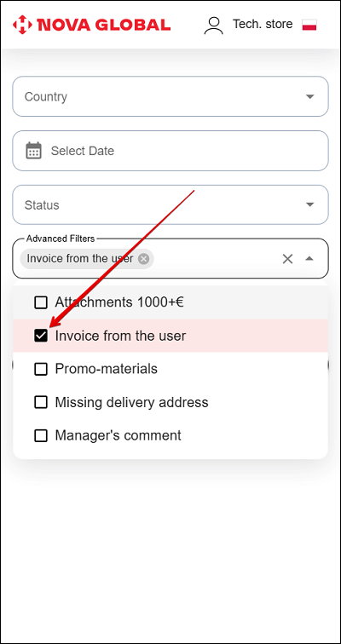This screenshot has height=644, width=341.
Task: Check the Promo-materials checkbox
Action: tap(41, 369)
